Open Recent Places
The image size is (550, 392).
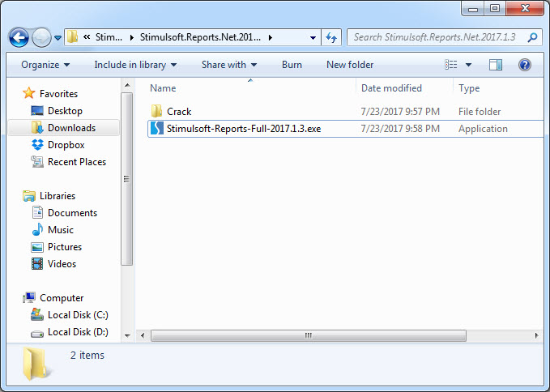coord(77,162)
